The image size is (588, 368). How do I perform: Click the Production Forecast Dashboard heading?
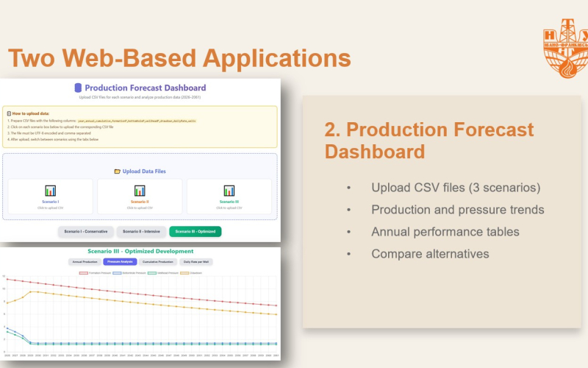(x=145, y=88)
